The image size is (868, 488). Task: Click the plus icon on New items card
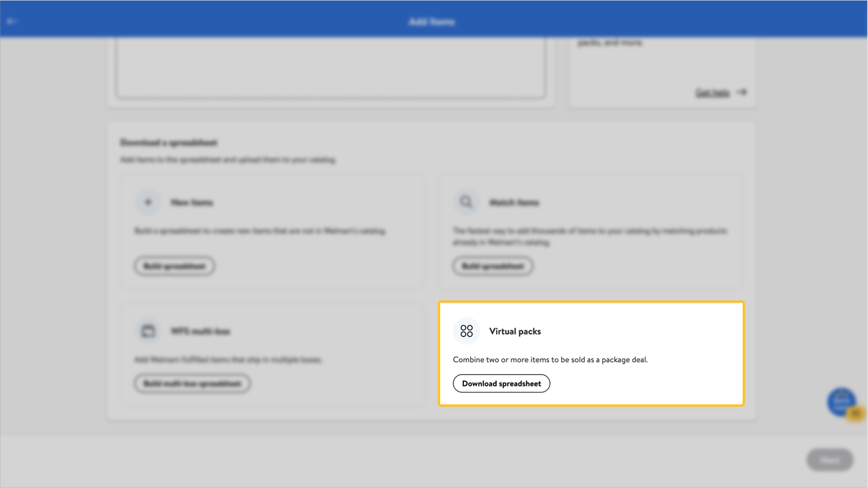[148, 202]
